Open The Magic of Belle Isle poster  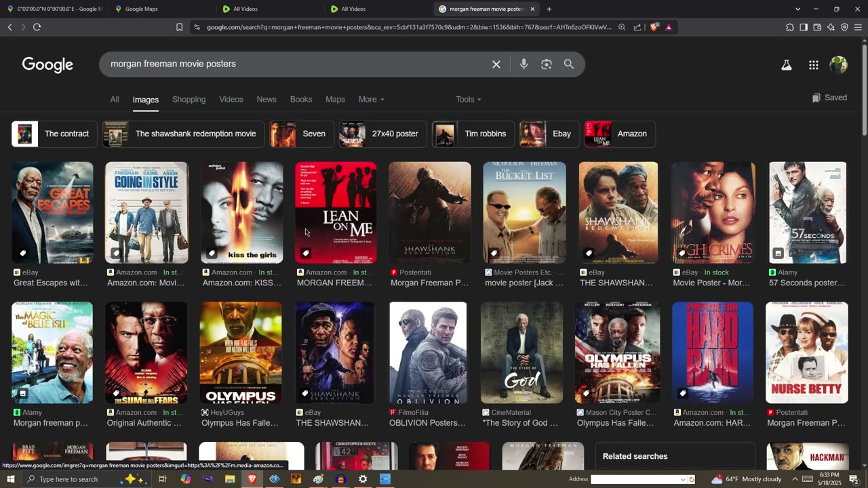pos(52,352)
